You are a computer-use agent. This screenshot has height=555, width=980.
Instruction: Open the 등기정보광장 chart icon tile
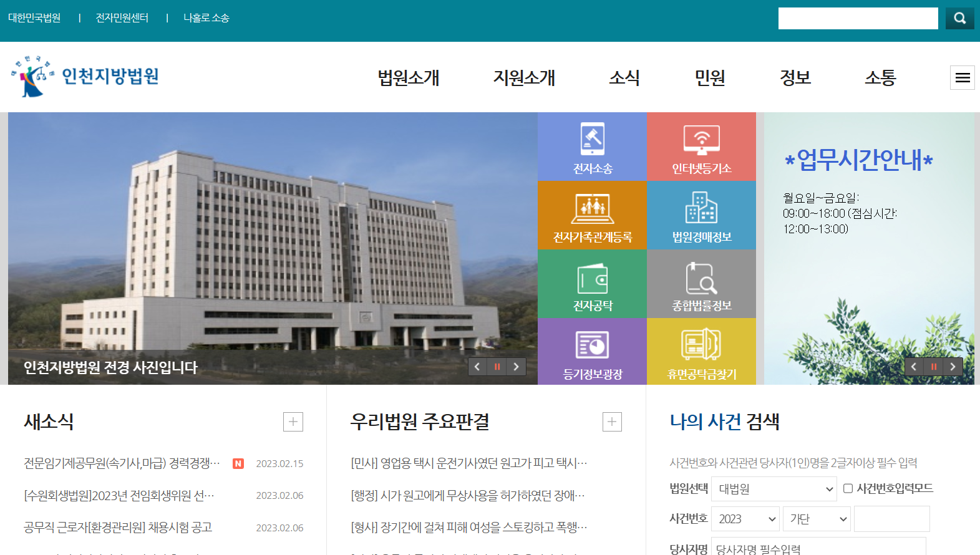tap(592, 351)
